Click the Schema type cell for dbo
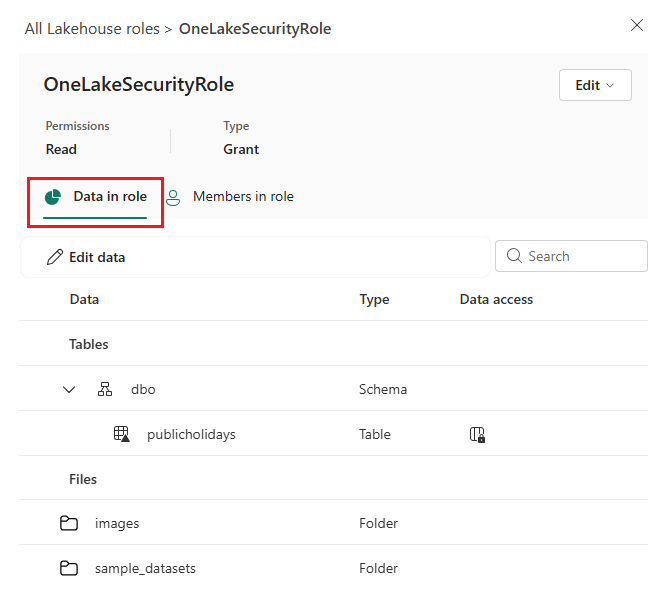This screenshot has width=664, height=607. [383, 389]
